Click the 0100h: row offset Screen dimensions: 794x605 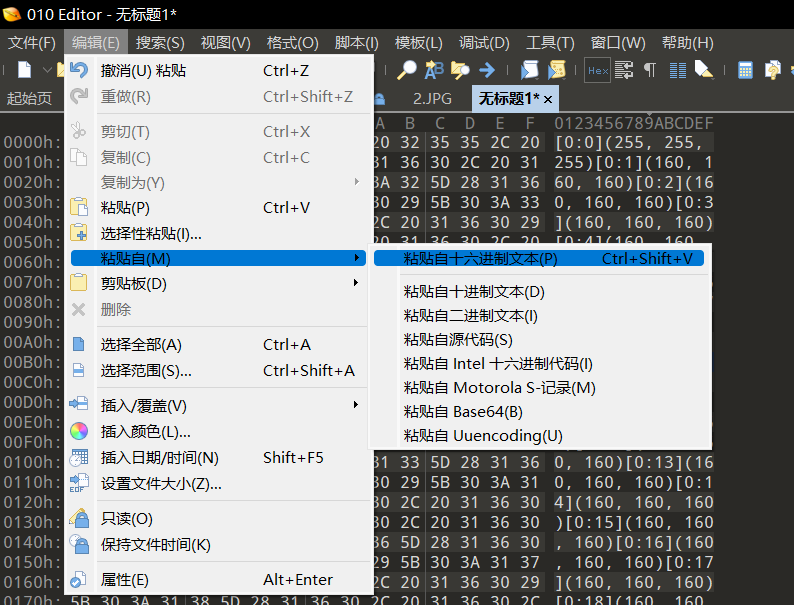[32, 462]
